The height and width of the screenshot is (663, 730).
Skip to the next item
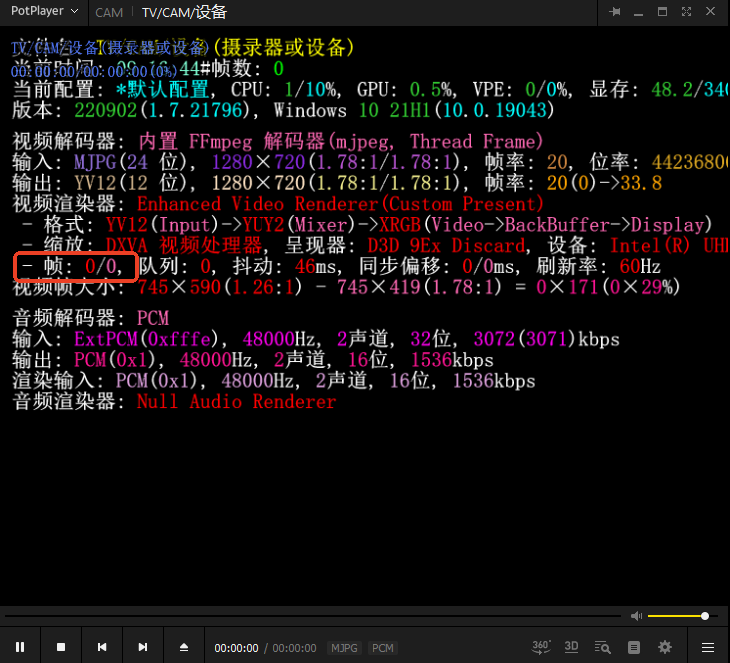[143, 647]
